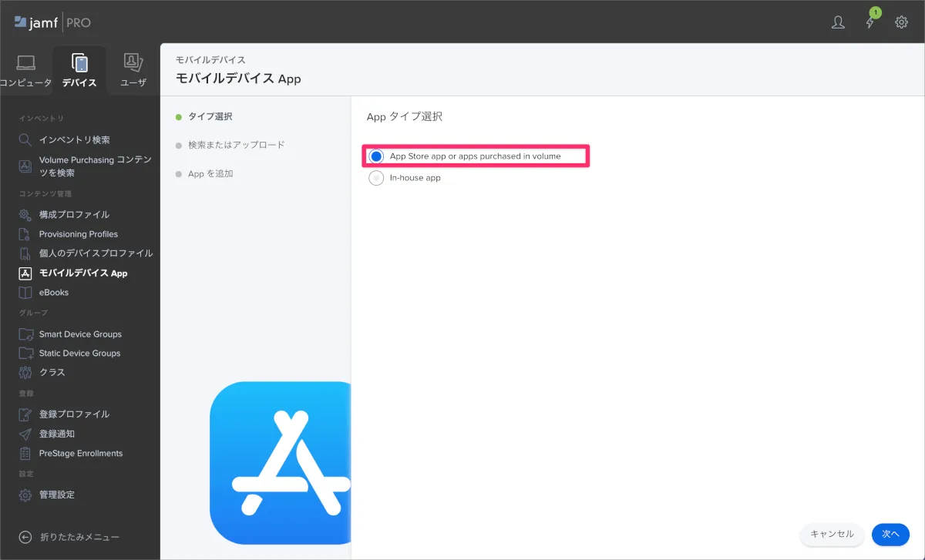
Task: Open クラス in sidebar
Action: (x=52, y=372)
